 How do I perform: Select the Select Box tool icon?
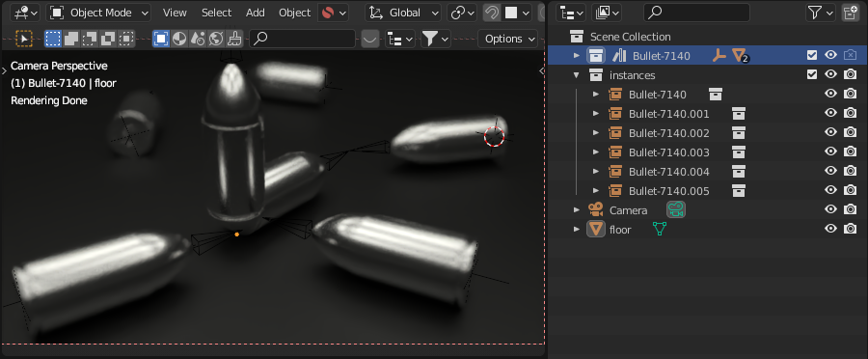(24, 39)
